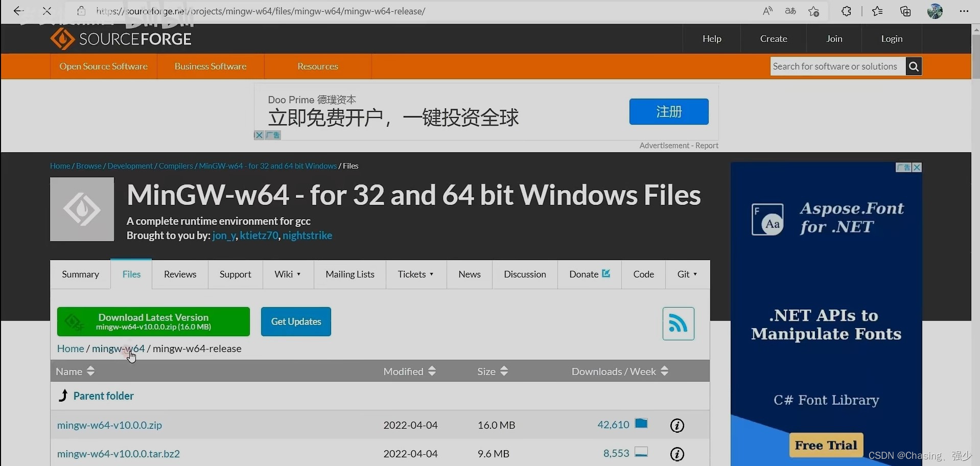View site info lock icon

81,11
